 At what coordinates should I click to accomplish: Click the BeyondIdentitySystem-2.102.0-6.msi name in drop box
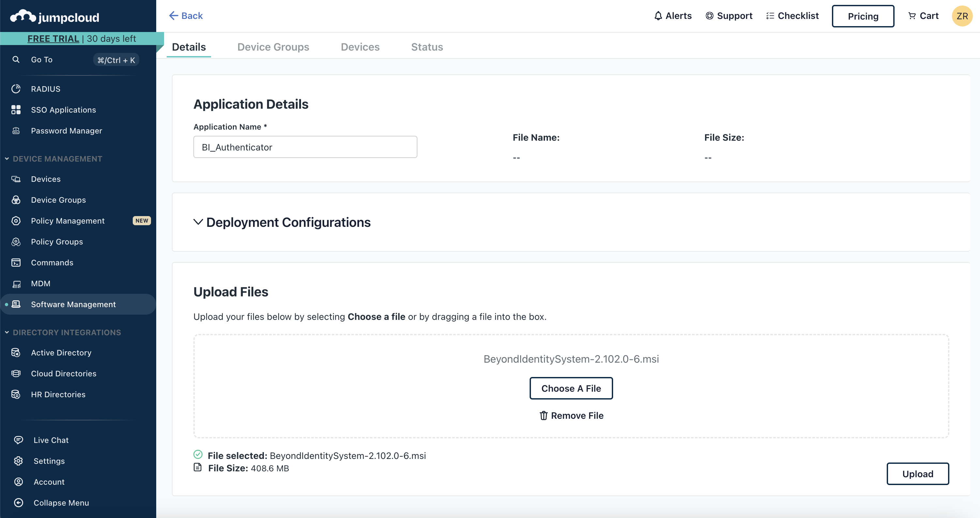tap(571, 359)
